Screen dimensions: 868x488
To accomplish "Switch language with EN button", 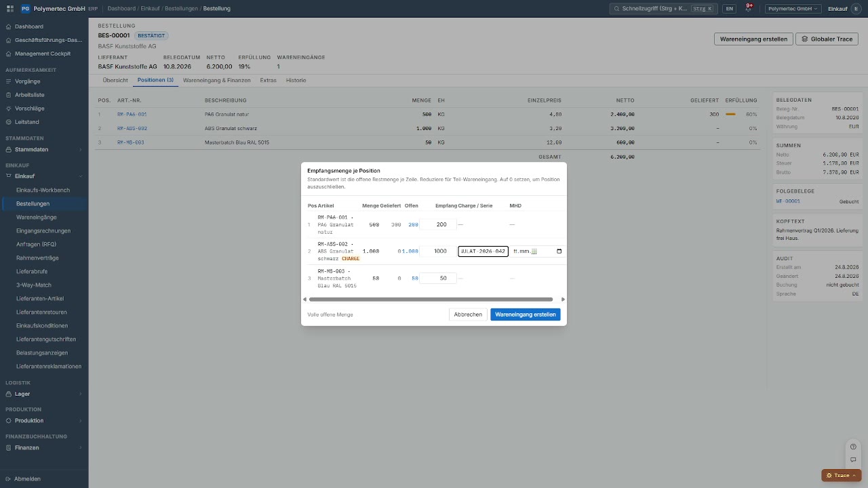I will tap(729, 9).
